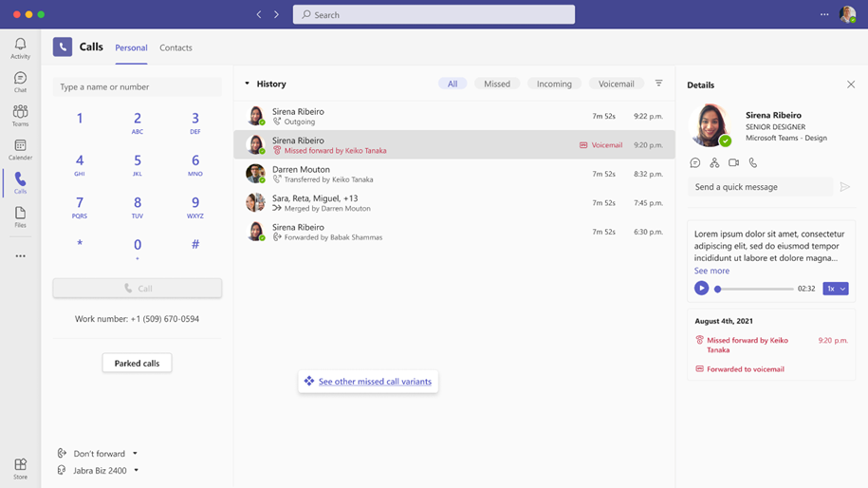Dial the 3 DEF key
This screenshot has height=488, width=868.
point(195,122)
